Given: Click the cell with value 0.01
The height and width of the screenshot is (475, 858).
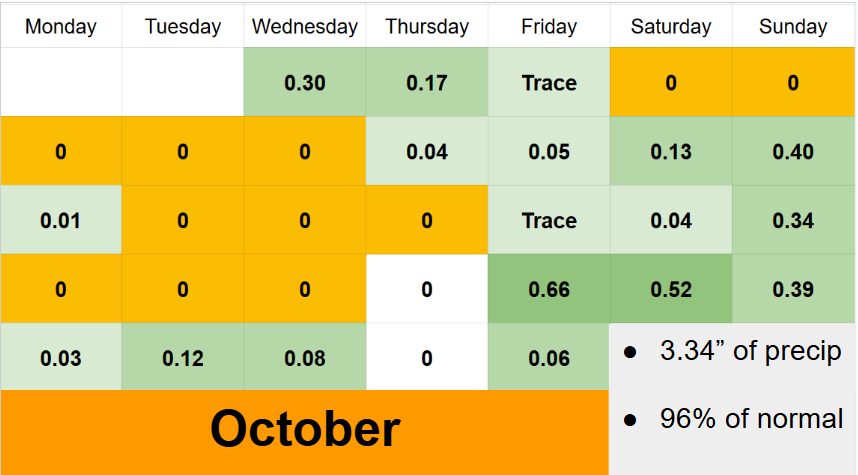Looking at the screenshot, I should click(x=60, y=221).
